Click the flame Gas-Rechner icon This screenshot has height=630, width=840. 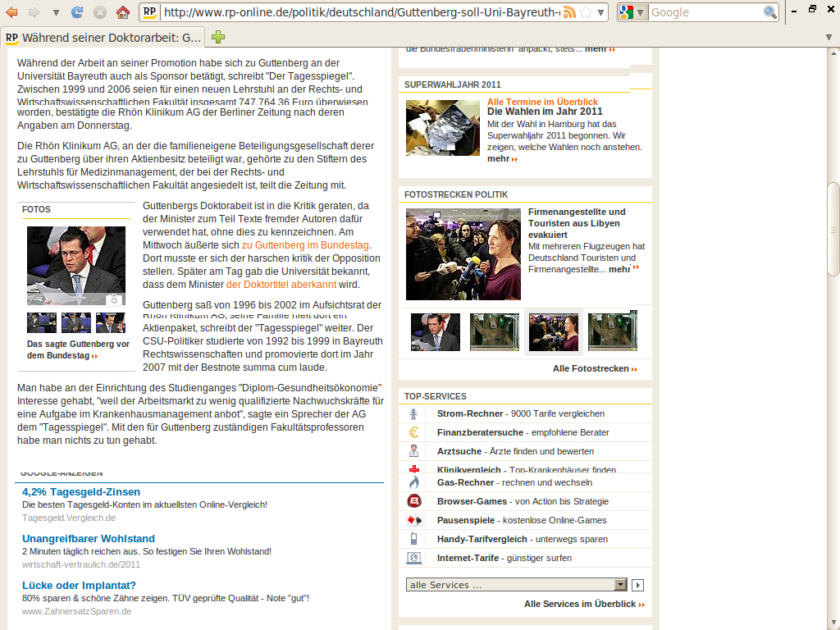(x=413, y=482)
